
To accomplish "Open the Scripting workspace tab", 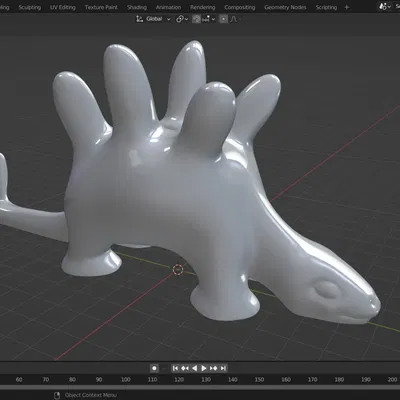I will [326, 7].
